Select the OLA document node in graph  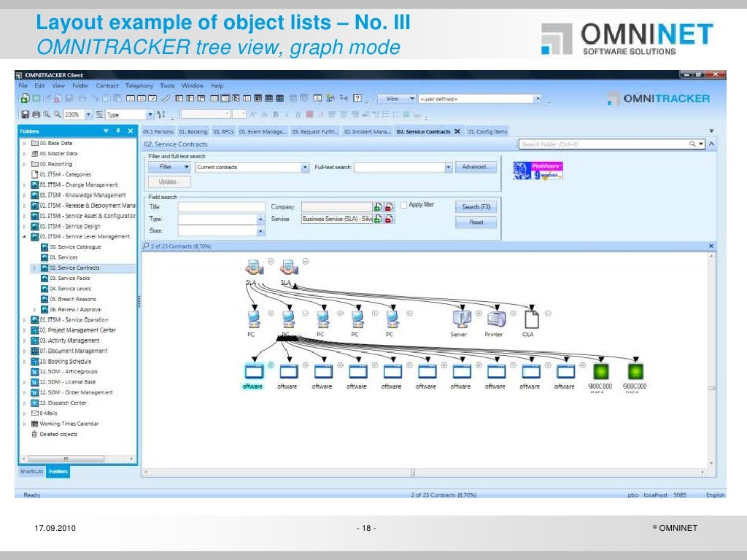(x=531, y=319)
